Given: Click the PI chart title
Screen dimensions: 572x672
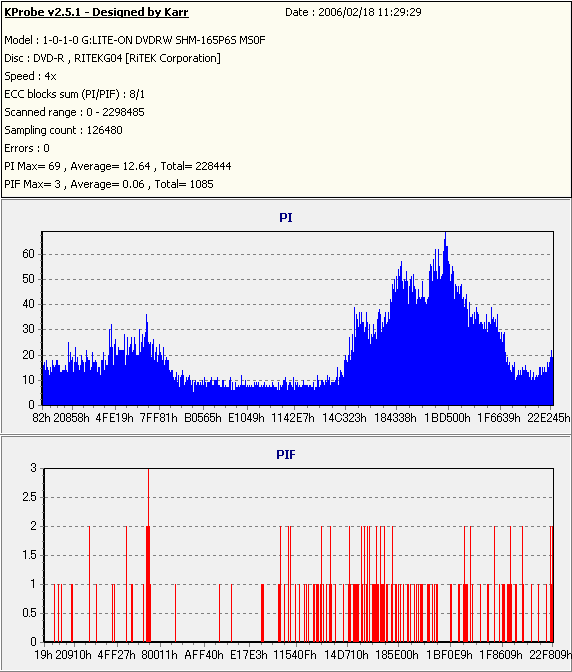Looking at the screenshot, I should click(286, 218).
